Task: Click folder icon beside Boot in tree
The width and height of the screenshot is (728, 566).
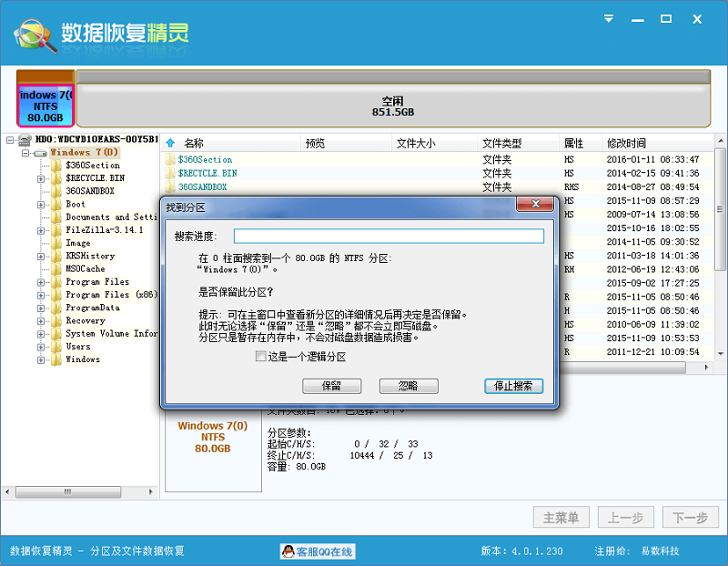Action: click(56, 205)
